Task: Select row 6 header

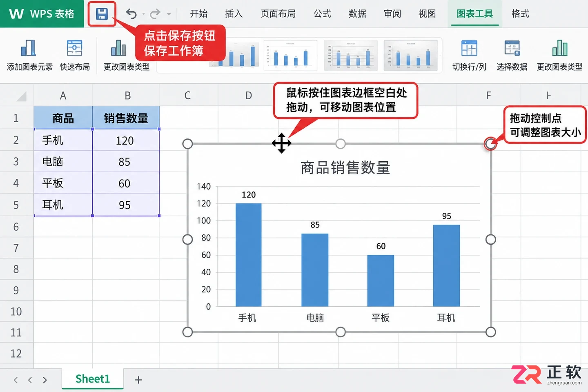Action: click(16, 227)
